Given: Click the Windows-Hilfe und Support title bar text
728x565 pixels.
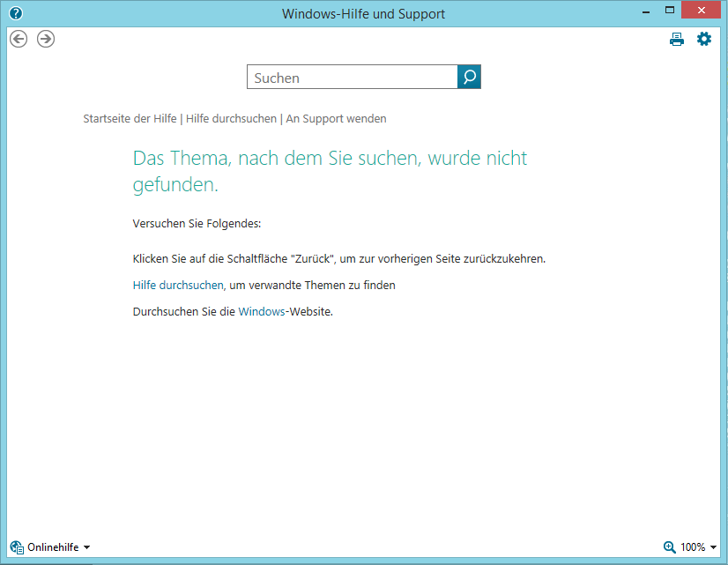Looking at the screenshot, I should point(363,13).
